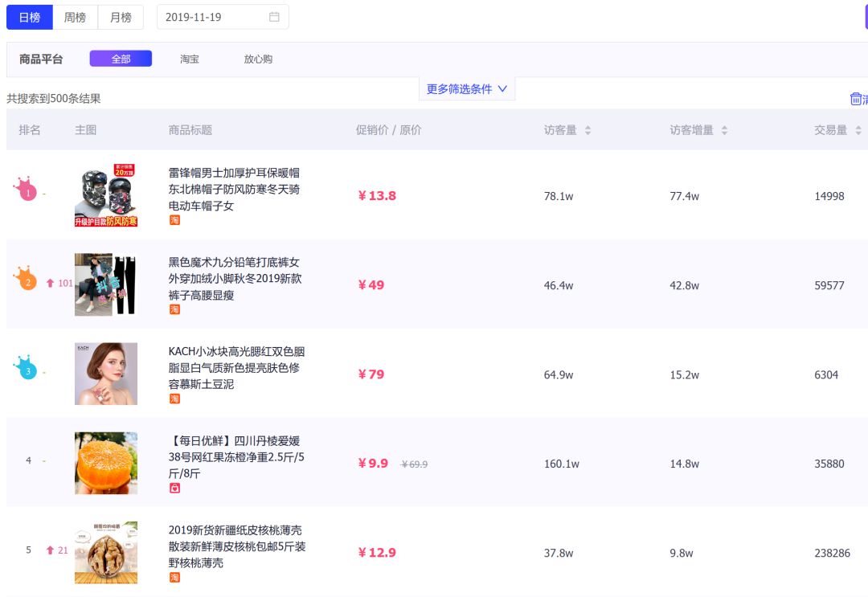This screenshot has width=868, height=597.
Task: Click the 商品标题 column header
Action: 190,130
